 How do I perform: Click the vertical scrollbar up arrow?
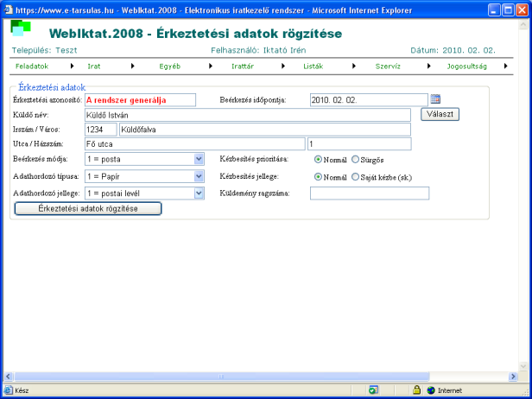[x=522, y=24]
